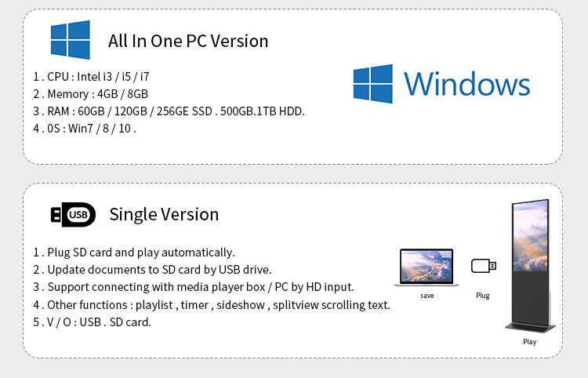Click the black USB icon
Screen dimensions: 588x378
click(x=73, y=214)
